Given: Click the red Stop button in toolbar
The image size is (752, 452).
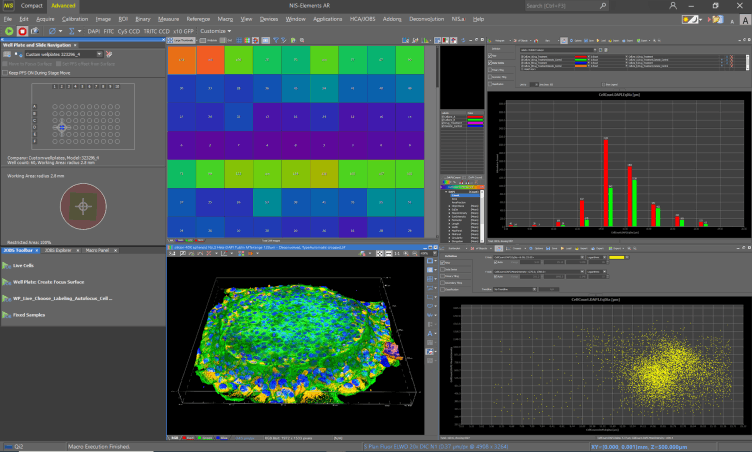Looking at the screenshot, I should click(23, 31).
